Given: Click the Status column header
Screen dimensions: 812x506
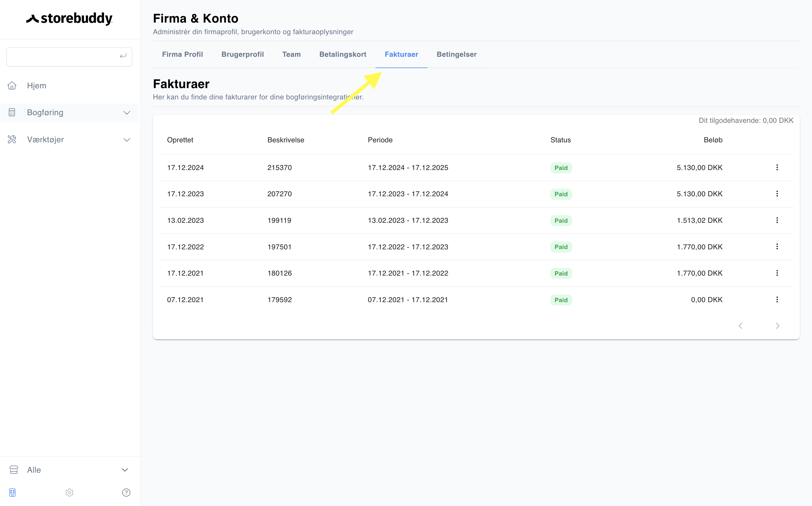Looking at the screenshot, I should [561, 140].
